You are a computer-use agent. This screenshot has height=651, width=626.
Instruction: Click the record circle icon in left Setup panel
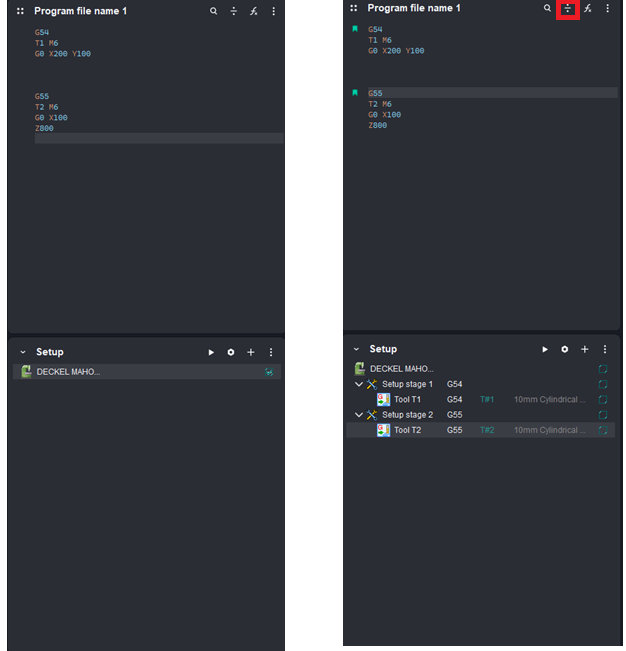click(x=231, y=352)
